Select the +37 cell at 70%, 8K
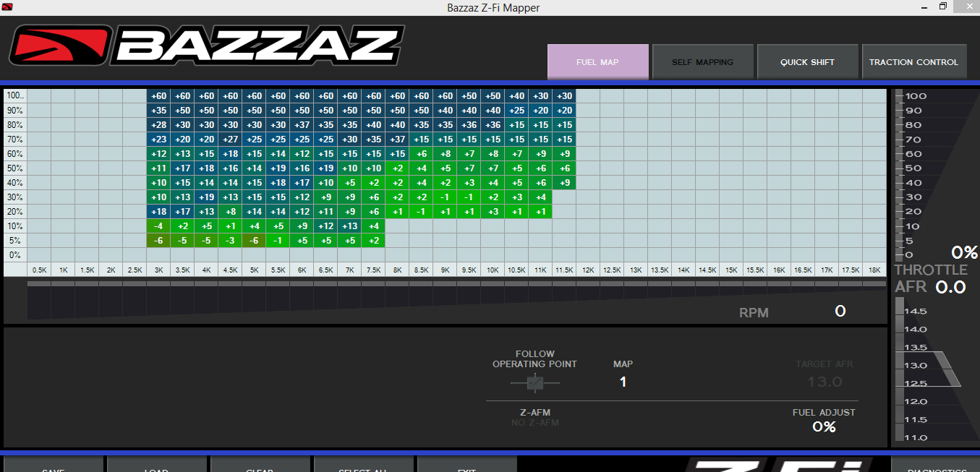 point(397,140)
